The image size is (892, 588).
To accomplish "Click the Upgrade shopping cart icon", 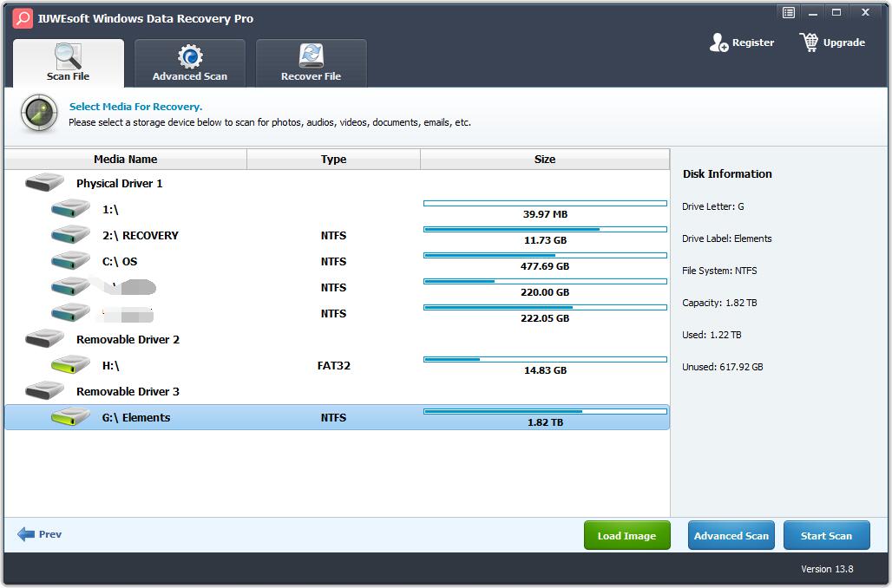I will point(809,42).
